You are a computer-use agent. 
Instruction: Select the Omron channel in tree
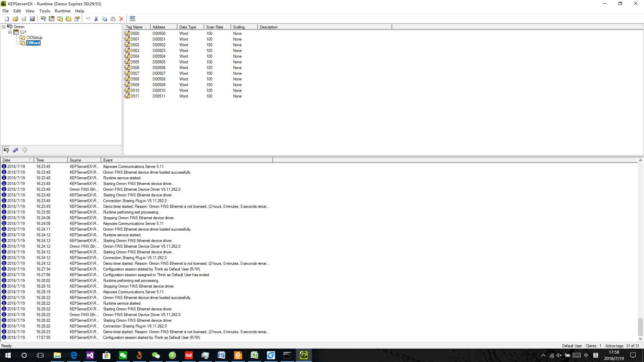click(x=19, y=27)
